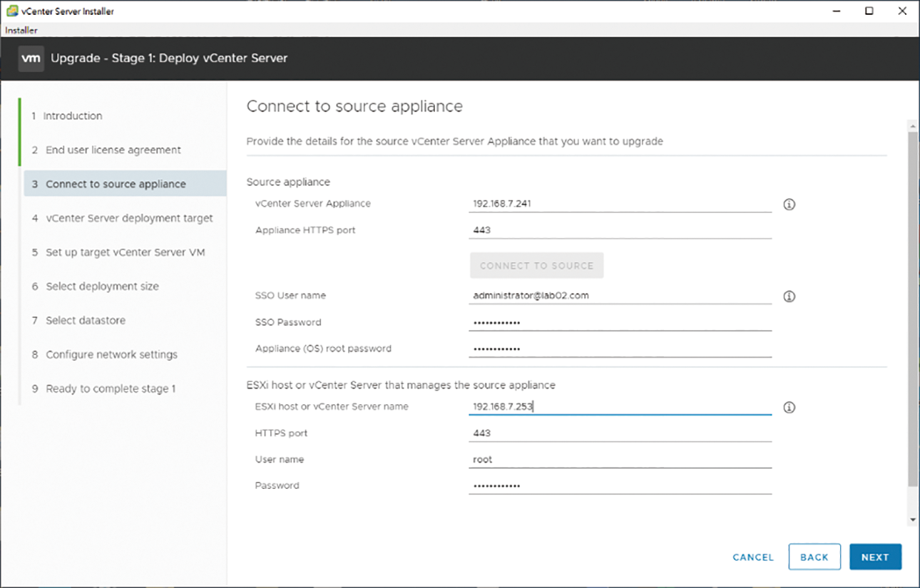Click the vertical scrollbar thumb
Screen dimensions: 920x588
coord(913,309)
